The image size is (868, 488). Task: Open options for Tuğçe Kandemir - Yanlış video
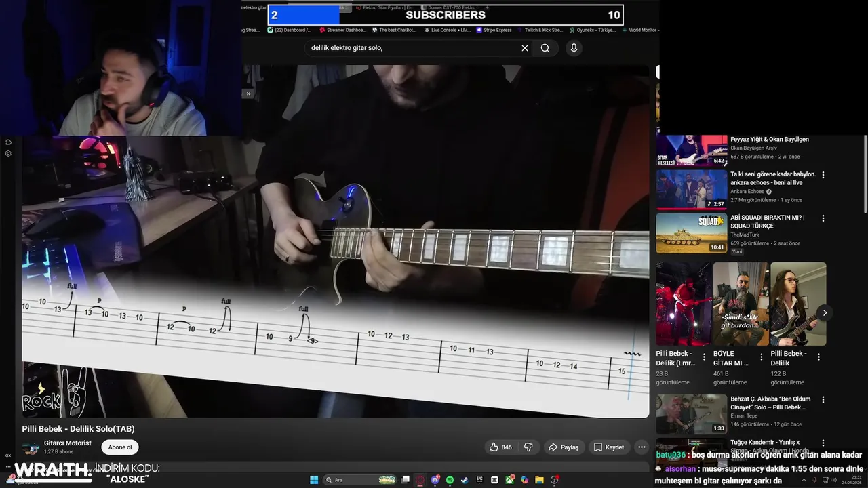(823, 443)
